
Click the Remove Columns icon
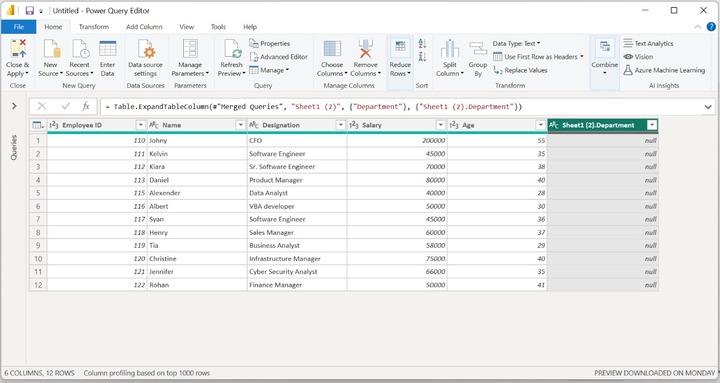click(x=366, y=48)
